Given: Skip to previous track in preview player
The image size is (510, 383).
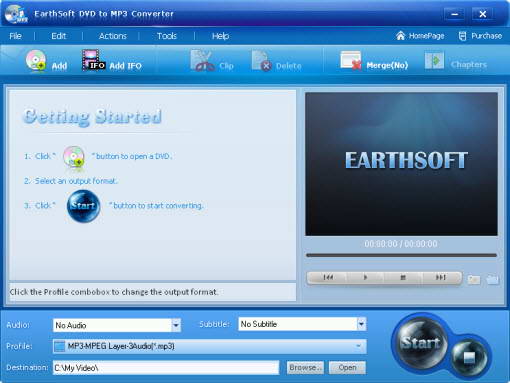Looking at the screenshot, I should tap(328, 277).
